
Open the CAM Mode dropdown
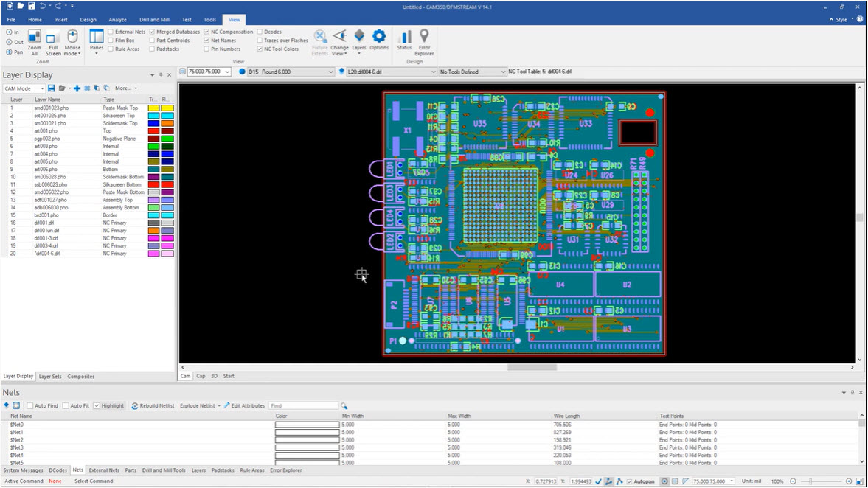click(x=24, y=88)
